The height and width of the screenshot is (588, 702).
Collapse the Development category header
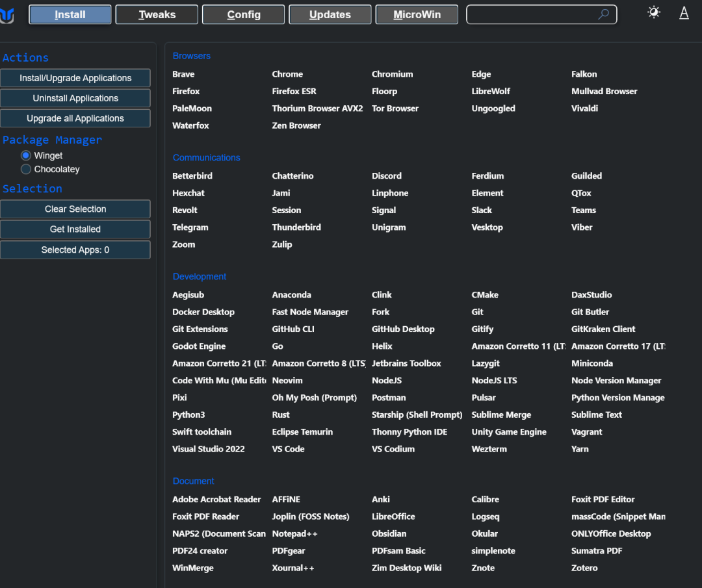click(x=200, y=277)
